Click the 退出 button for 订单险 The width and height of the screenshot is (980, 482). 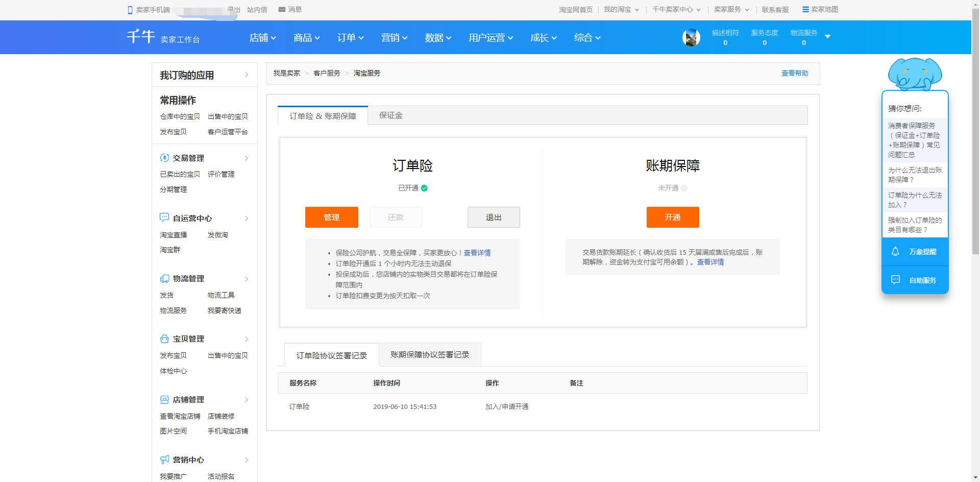tap(494, 217)
